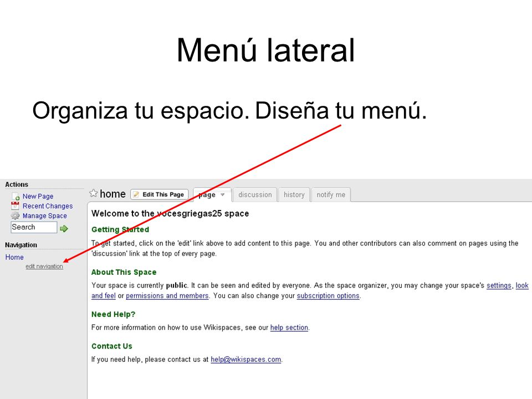Image resolution: width=532 pixels, height=399 pixels.
Task: Open the page tab dropdown arrow
Action: [x=223, y=195]
